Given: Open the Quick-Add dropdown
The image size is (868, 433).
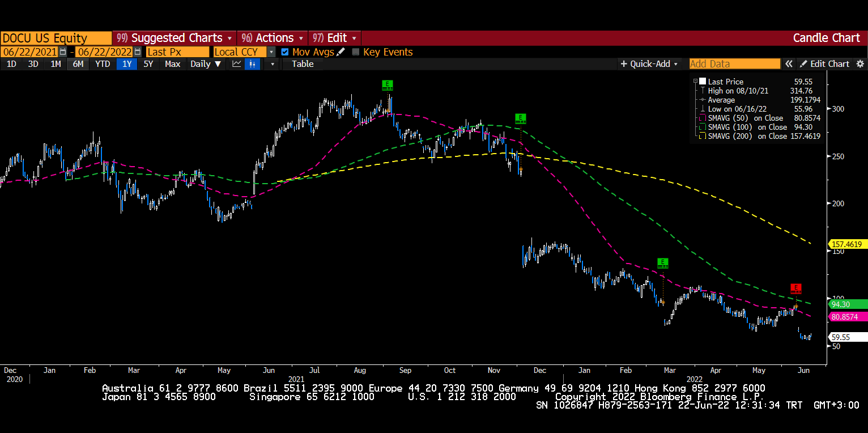Looking at the screenshot, I should click(x=649, y=64).
